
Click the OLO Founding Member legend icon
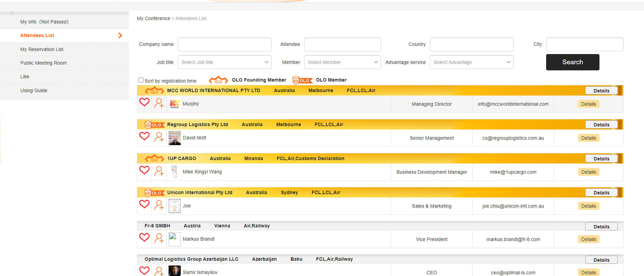point(218,80)
